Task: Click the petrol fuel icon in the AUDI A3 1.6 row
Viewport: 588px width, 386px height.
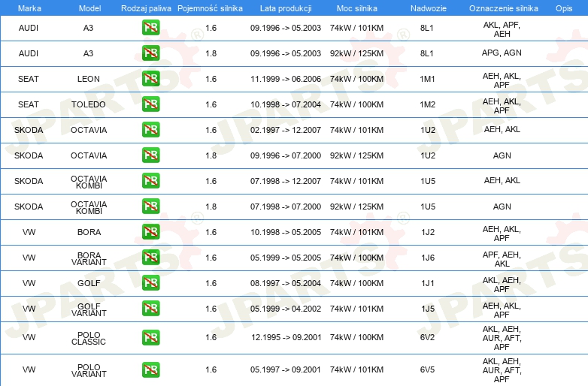Action: pos(150,28)
